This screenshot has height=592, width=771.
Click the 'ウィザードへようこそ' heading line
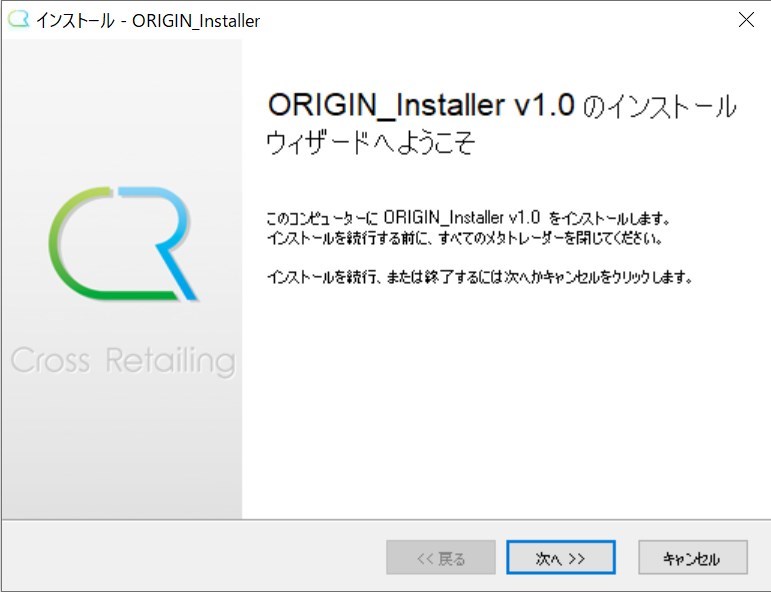click(x=371, y=143)
